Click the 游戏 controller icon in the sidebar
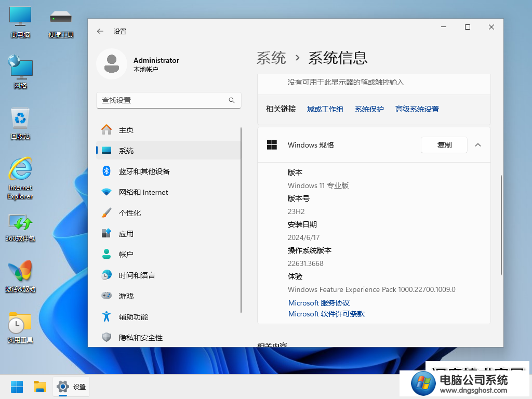The width and height of the screenshot is (532, 399). 107,296
